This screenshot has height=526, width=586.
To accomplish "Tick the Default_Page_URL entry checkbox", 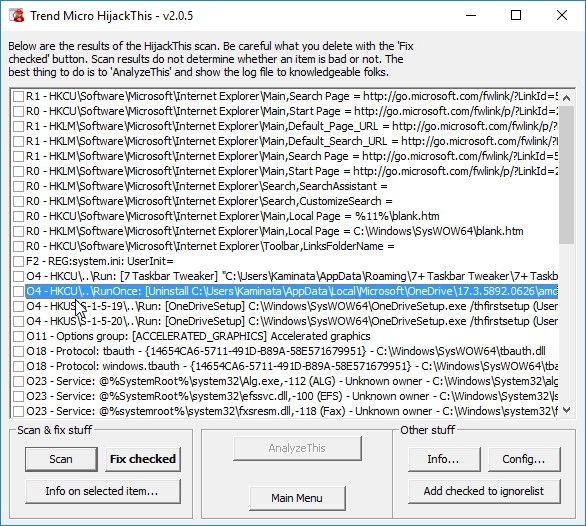I will point(18,126).
